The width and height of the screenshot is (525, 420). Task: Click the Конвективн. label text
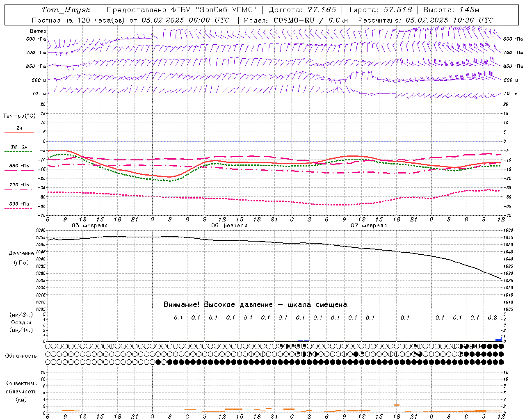21,383
